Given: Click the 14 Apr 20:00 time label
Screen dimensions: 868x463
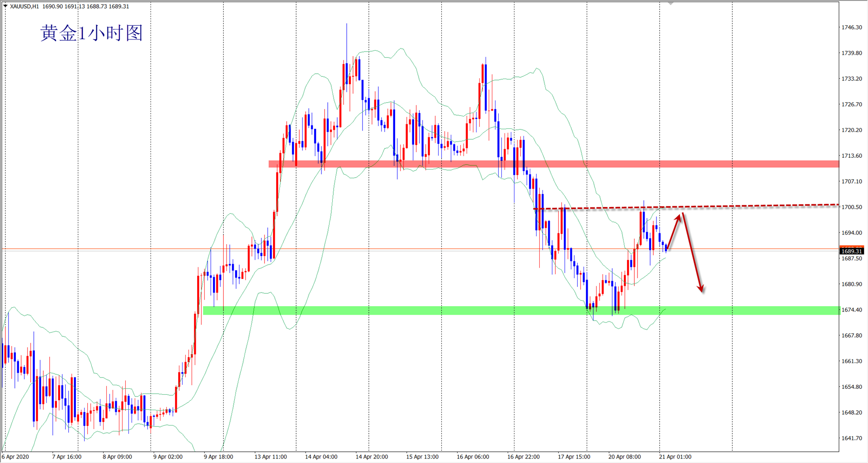Looking at the screenshot, I should pos(372,457).
